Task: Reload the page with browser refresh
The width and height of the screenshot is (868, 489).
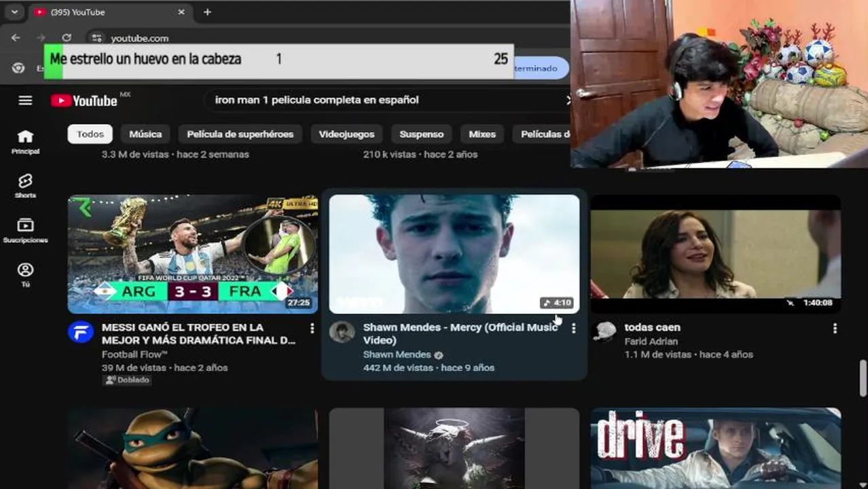Action: pyautogui.click(x=67, y=38)
